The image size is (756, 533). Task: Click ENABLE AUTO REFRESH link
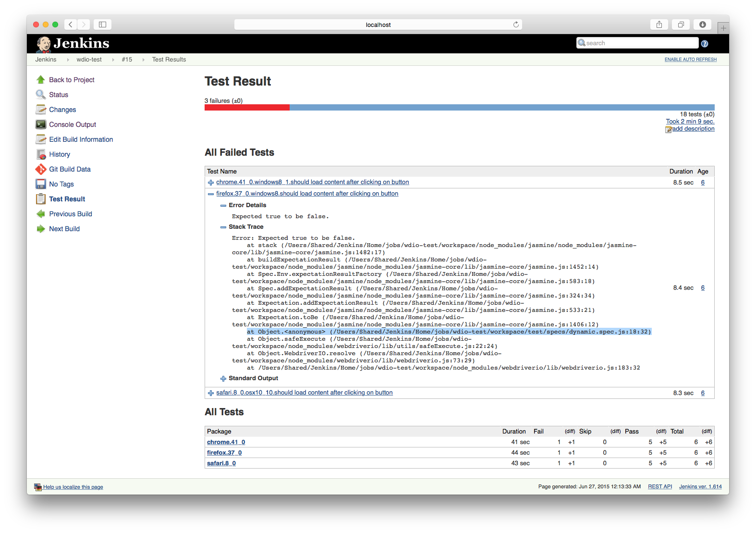690,60
